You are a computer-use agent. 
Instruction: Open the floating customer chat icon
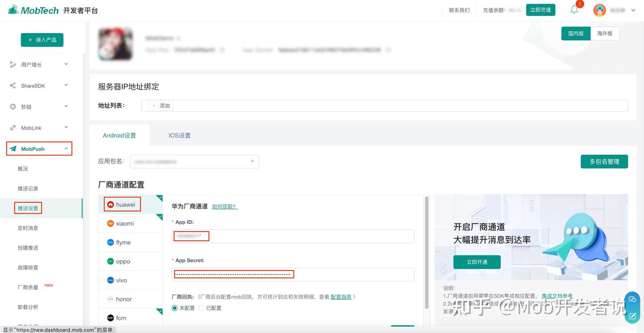tap(632, 299)
